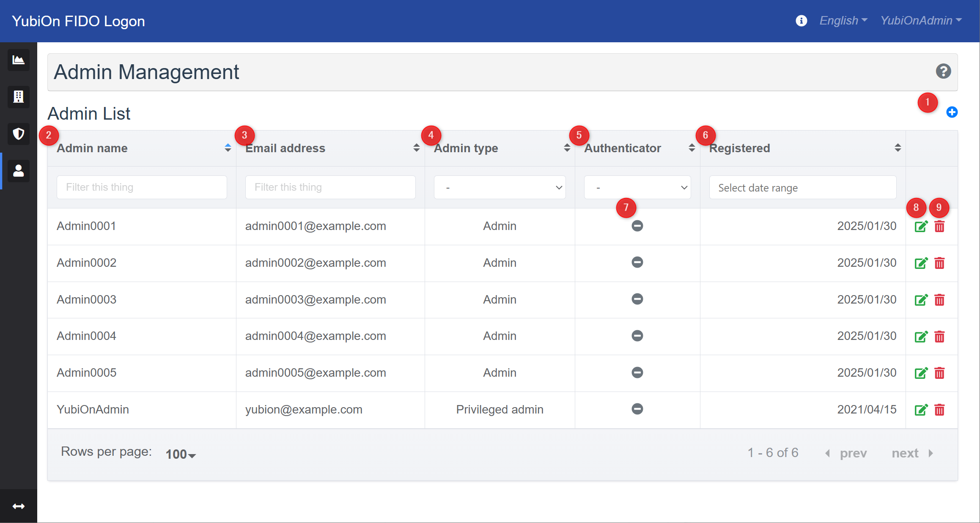The width and height of the screenshot is (980, 523).
Task: Click the collapse sidebar arrow button
Action: 19,507
